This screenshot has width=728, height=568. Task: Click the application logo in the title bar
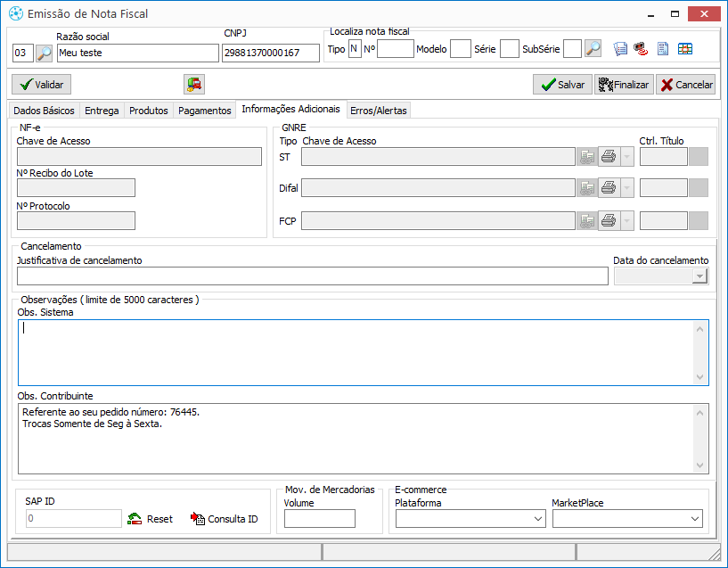[16, 14]
